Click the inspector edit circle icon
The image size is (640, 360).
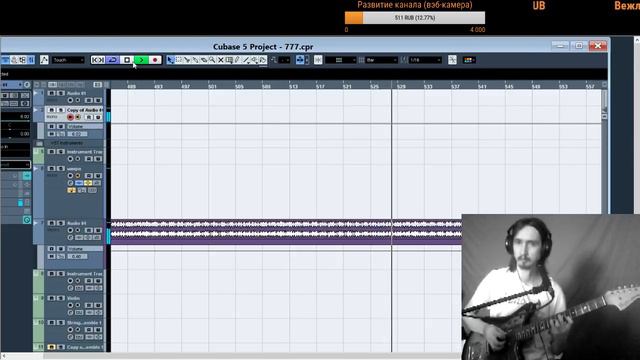pyautogui.click(x=27, y=84)
